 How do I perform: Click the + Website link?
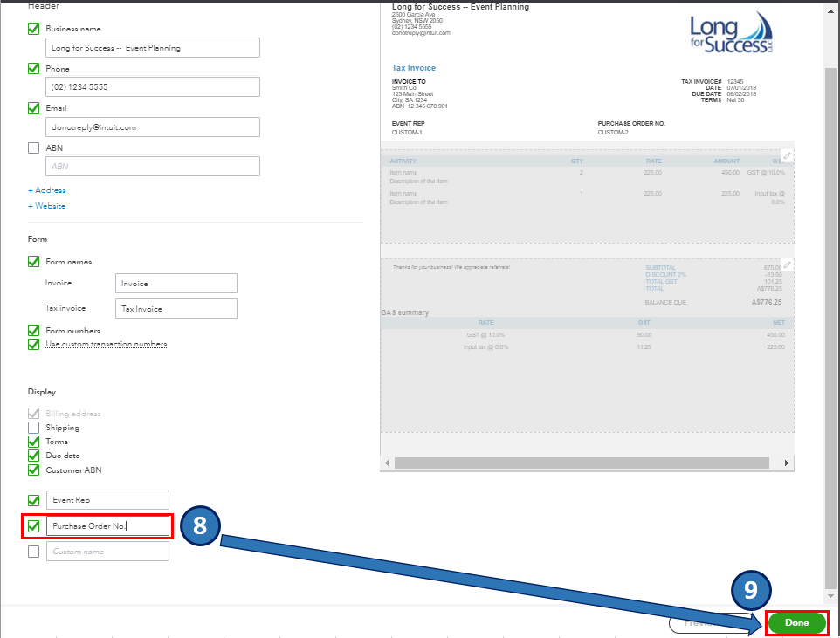pos(46,206)
